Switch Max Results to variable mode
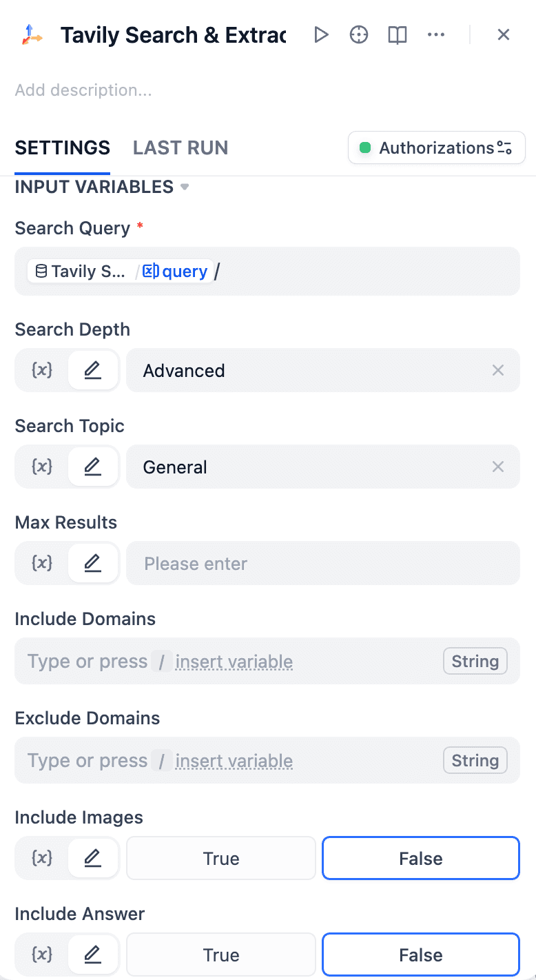Viewport: 536px width, 980px height. click(x=43, y=563)
